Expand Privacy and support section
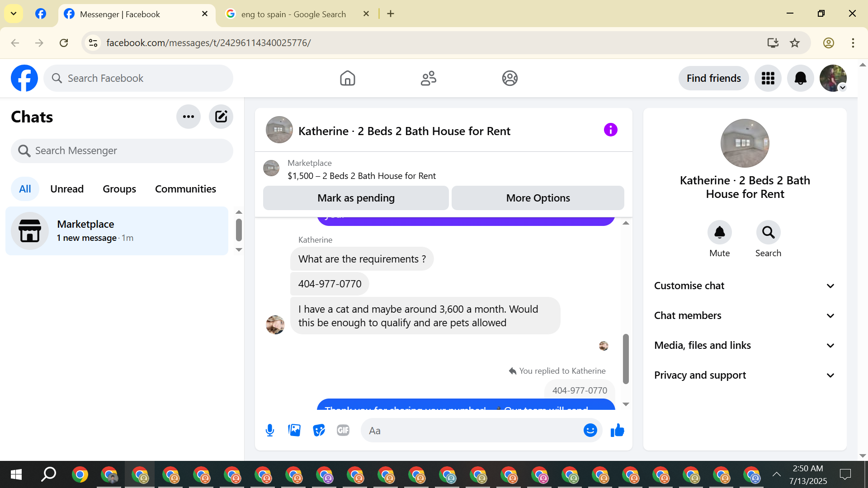 point(745,375)
